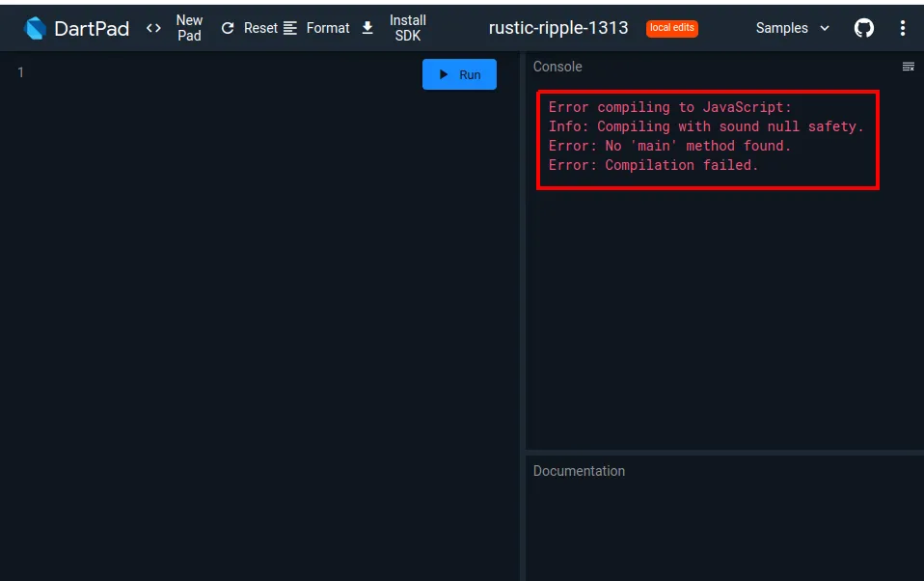924x581 pixels.
Task: Click the rustic-ripple-1313 pad name
Action: click(x=558, y=28)
